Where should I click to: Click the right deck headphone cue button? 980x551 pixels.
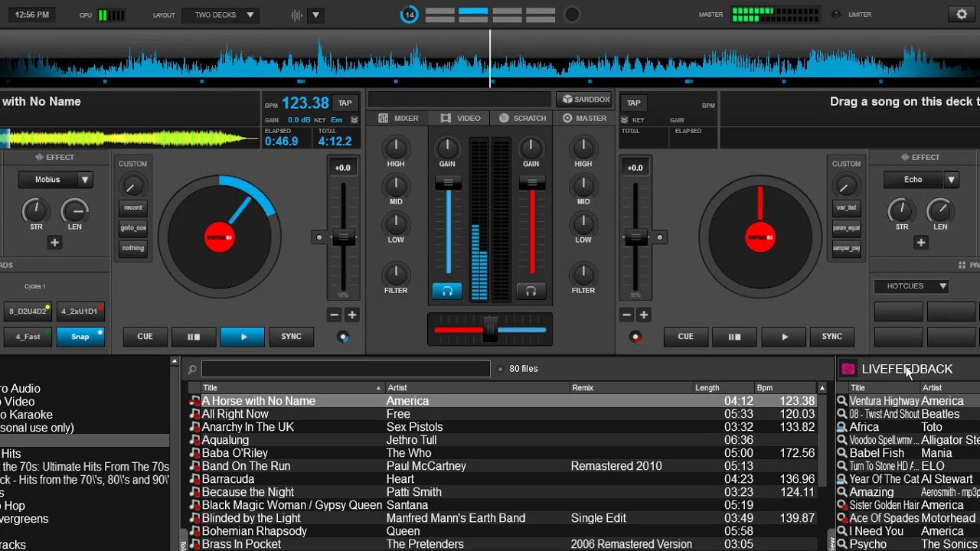click(531, 291)
